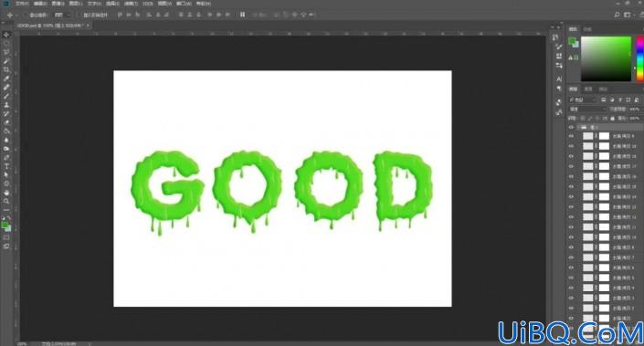Click mask thumbnail of layer 水滴 拷贝 13
The width and height of the screenshot is (644, 346).
coord(604,207)
